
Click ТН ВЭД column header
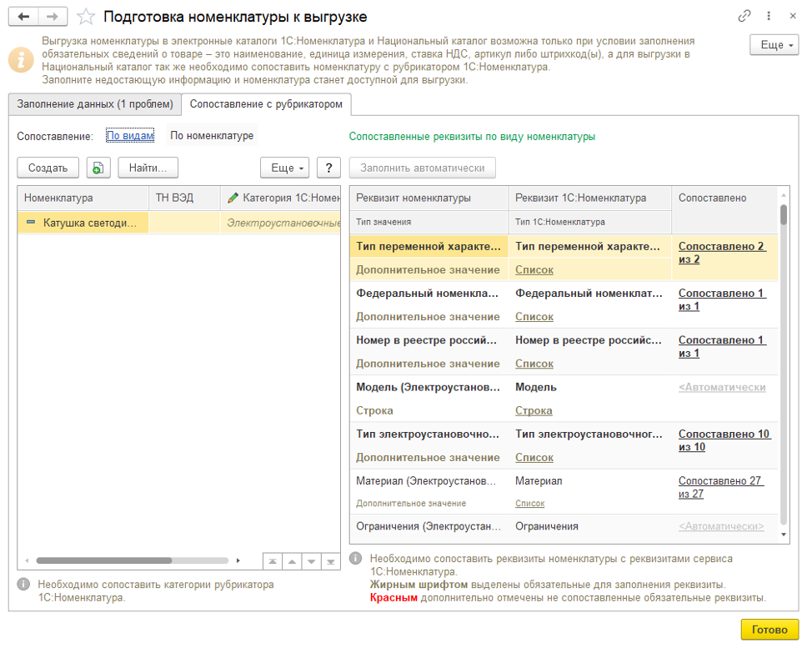coord(184,198)
